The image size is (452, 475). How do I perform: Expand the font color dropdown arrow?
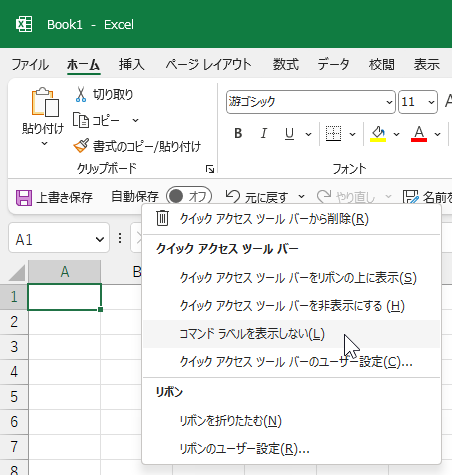tap(438, 134)
